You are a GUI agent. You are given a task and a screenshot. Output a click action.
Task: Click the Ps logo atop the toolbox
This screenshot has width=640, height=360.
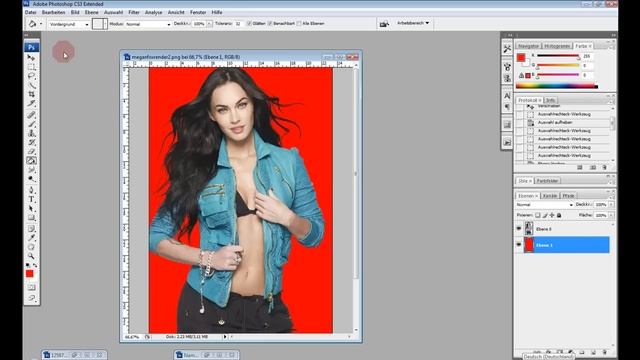pos(31,47)
